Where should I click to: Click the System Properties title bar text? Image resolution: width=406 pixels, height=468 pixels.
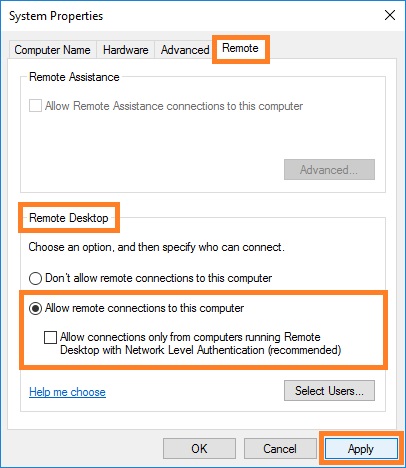56,16
